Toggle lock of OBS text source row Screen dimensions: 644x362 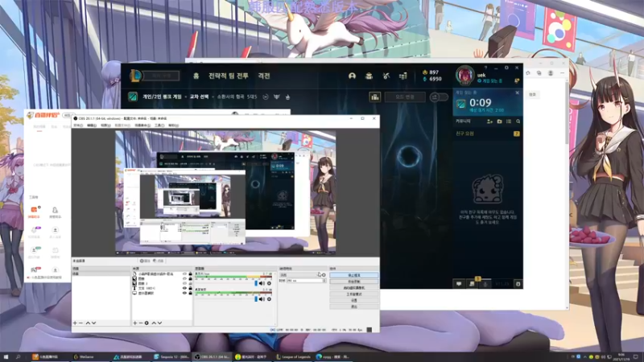pos(190,289)
